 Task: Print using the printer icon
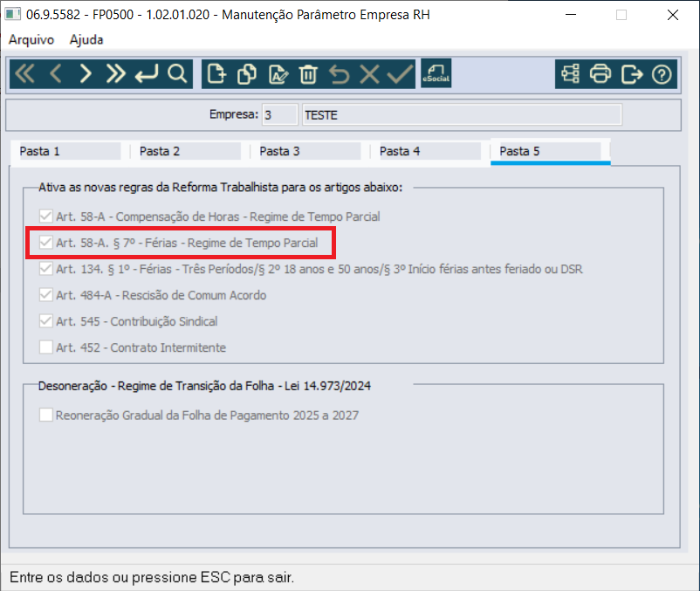[600, 74]
